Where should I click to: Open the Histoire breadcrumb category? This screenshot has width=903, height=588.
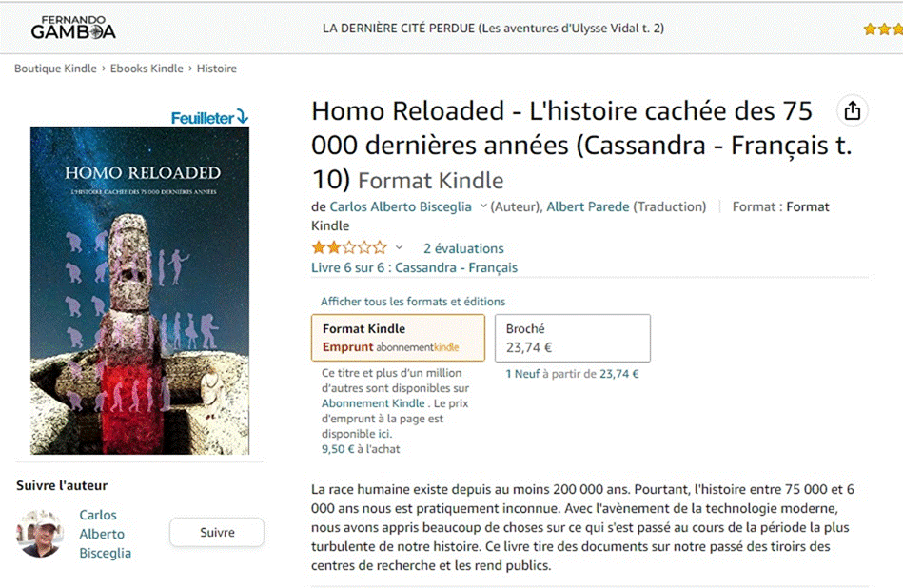(x=217, y=68)
